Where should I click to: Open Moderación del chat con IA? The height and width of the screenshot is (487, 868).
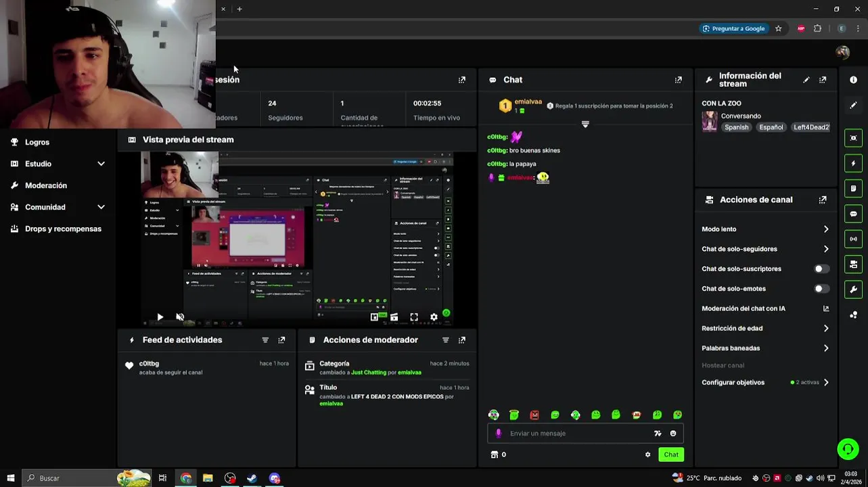coord(765,308)
